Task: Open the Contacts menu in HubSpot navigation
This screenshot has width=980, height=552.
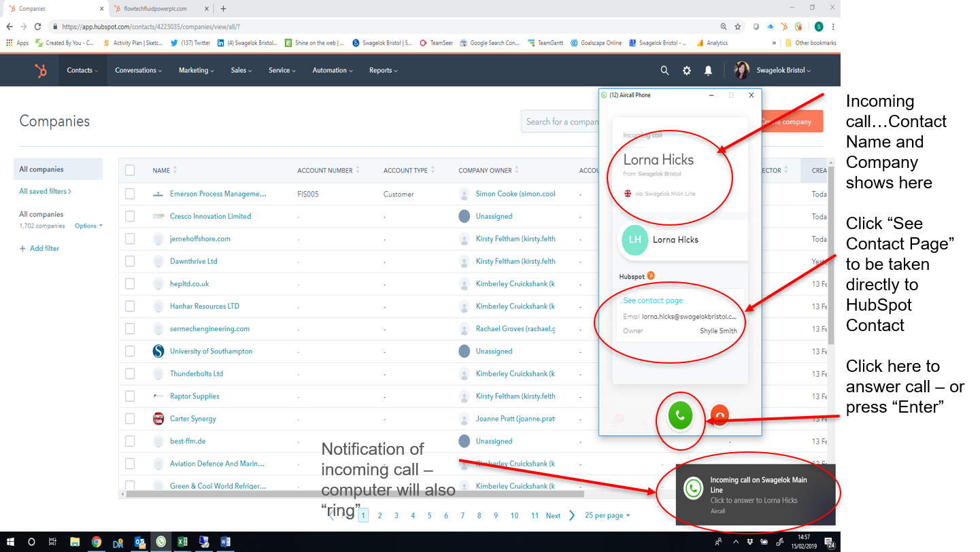Action: pos(82,70)
